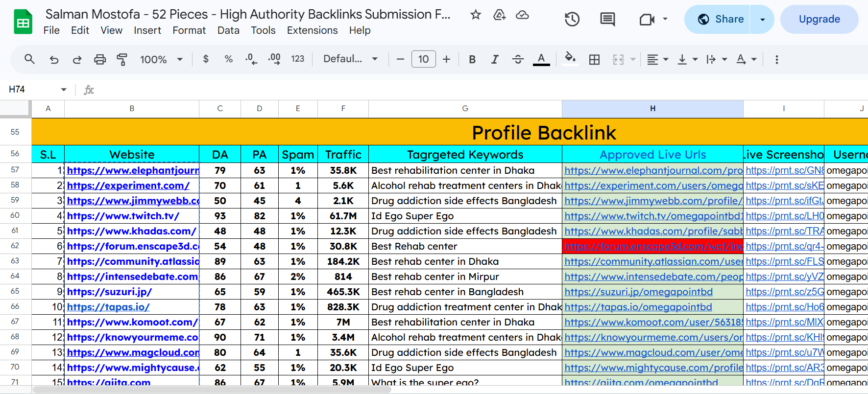Format as currency with dollar icon
The height and width of the screenshot is (394, 868).
(x=206, y=59)
